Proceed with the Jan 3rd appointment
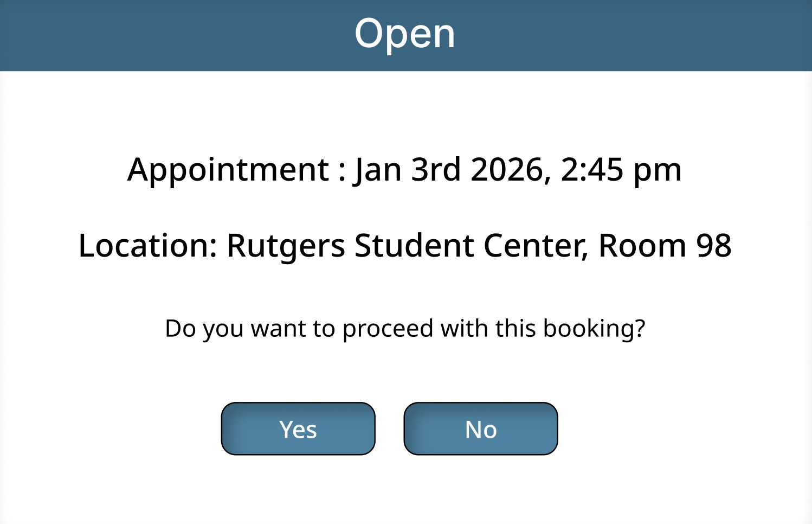This screenshot has height=524, width=812. coord(298,429)
